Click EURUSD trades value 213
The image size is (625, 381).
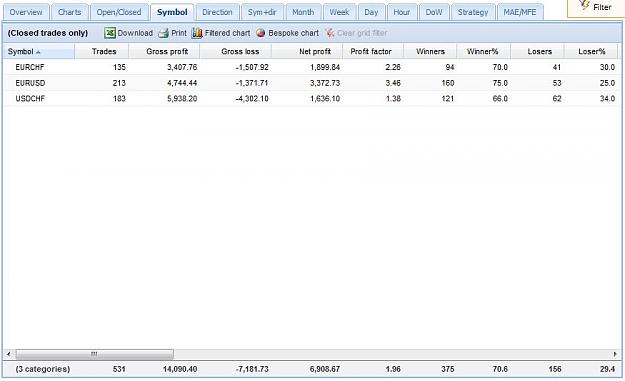pos(119,83)
